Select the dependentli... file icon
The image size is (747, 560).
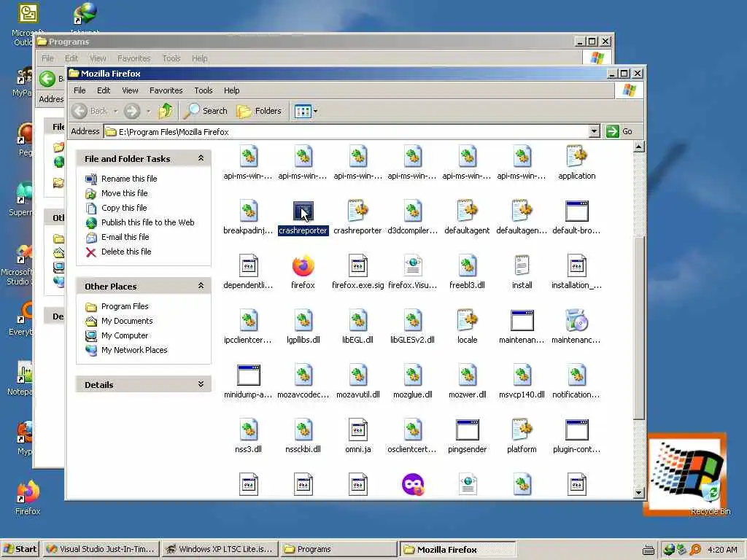(x=248, y=265)
